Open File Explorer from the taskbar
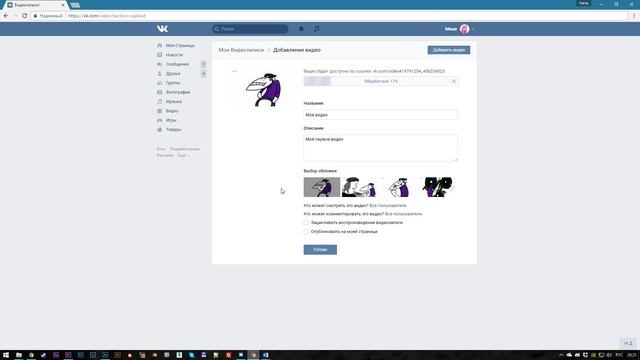 click(x=19, y=355)
